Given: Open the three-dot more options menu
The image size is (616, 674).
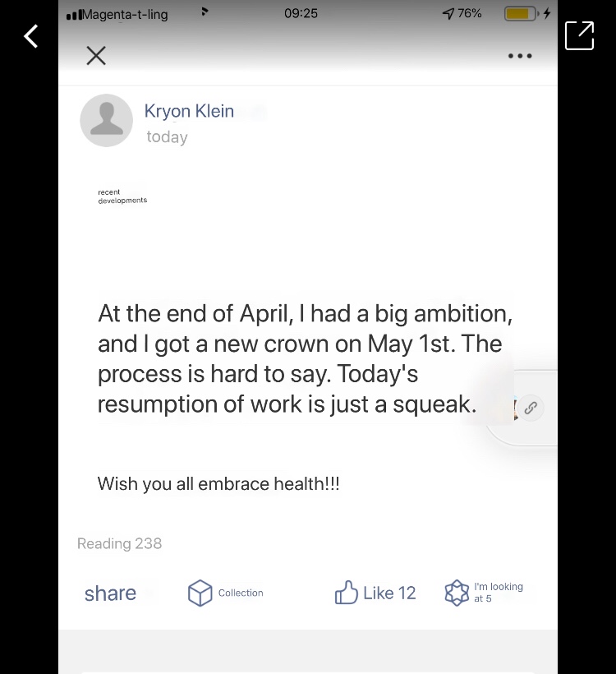Looking at the screenshot, I should coord(520,56).
